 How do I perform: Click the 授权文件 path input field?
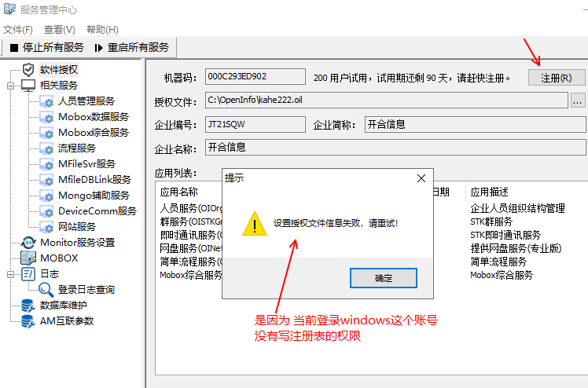click(385, 101)
